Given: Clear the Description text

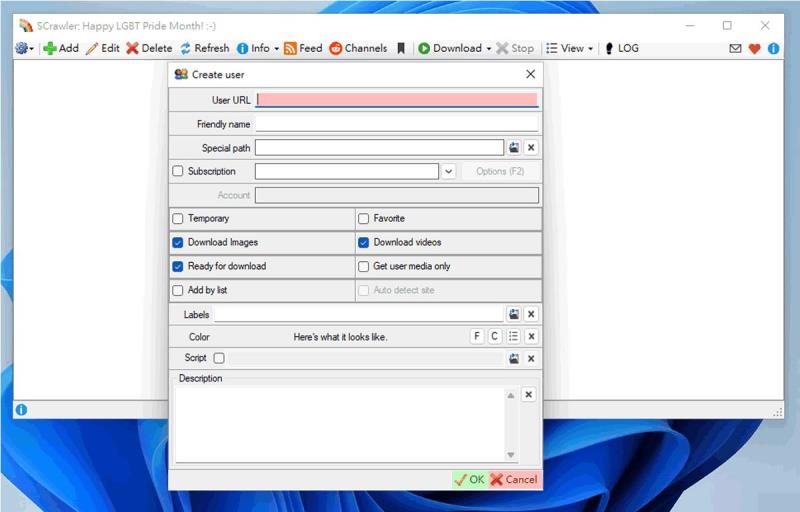Looking at the screenshot, I should pyautogui.click(x=529, y=394).
